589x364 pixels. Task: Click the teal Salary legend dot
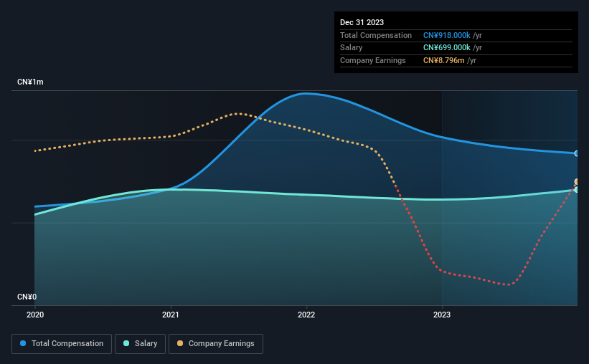pyautogui.click(x=126, y=343)
